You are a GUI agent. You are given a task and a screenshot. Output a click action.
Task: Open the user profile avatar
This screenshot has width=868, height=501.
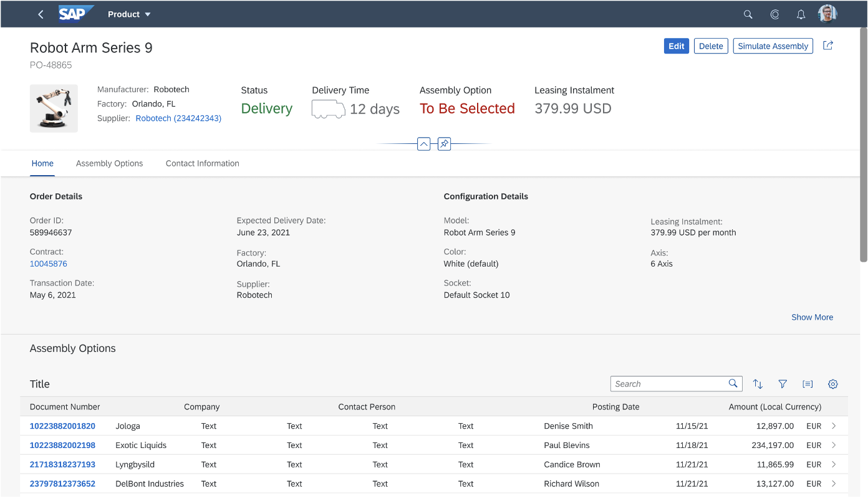827,14
